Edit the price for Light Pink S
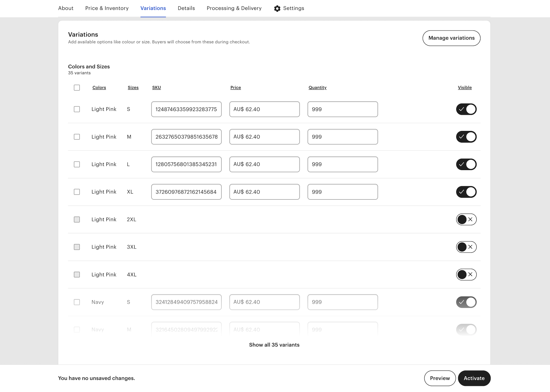 [x=264, y=109]
